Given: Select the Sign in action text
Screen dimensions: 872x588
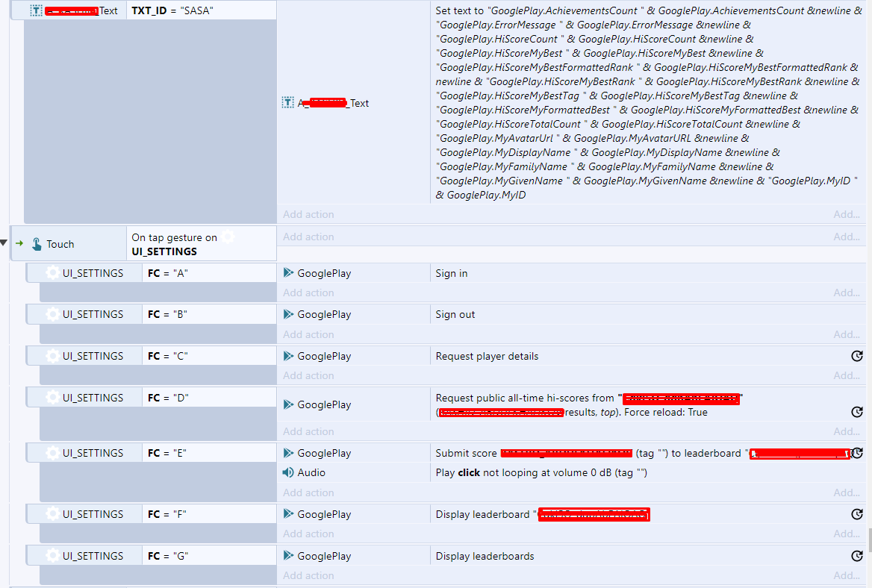Looking at the screenshot, I should pyautogui.click(x=451, y=273).
